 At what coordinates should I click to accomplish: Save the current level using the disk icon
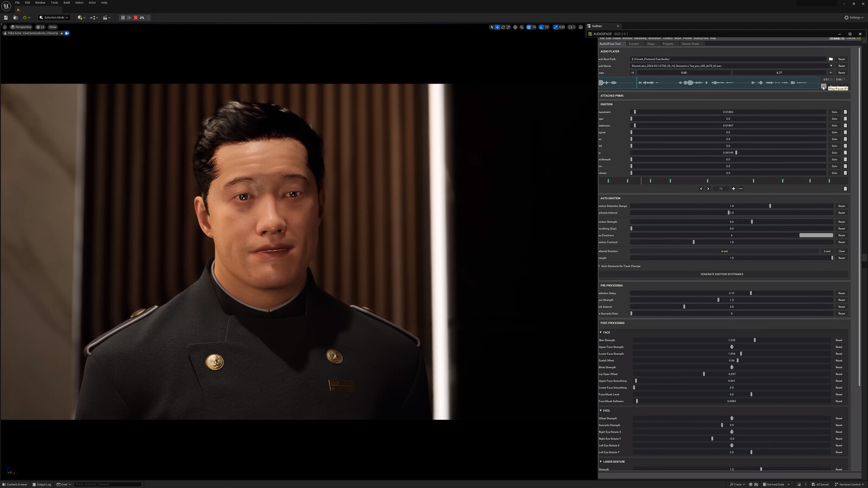pos(6,18)
